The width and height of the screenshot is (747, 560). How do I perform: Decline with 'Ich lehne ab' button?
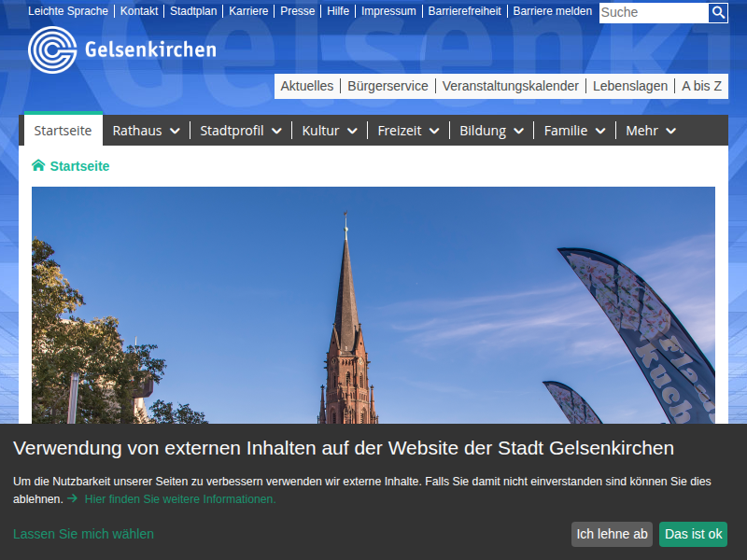pyautogui.click(x=612, y=534)
